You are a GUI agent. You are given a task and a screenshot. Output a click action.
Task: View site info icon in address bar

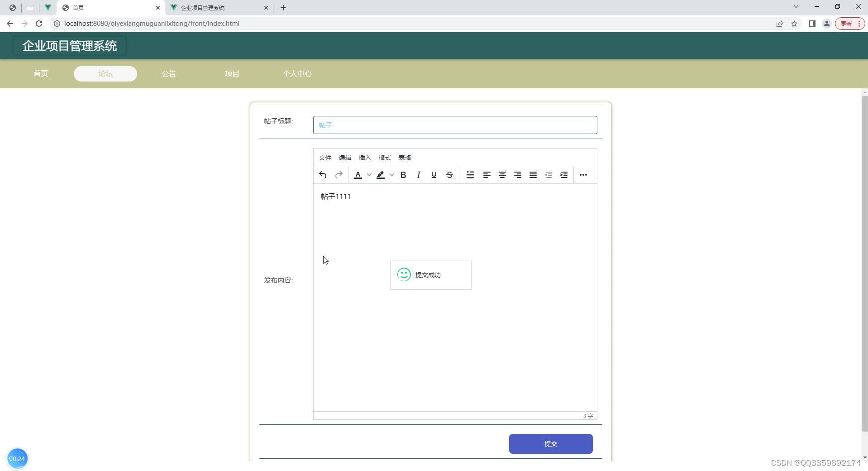[57, 24]
